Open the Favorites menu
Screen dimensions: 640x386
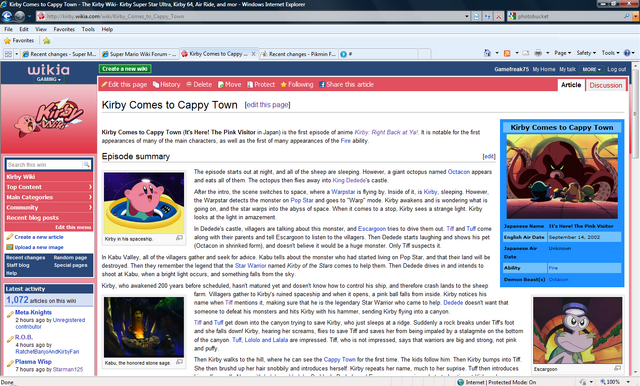[x=64, y=29]
